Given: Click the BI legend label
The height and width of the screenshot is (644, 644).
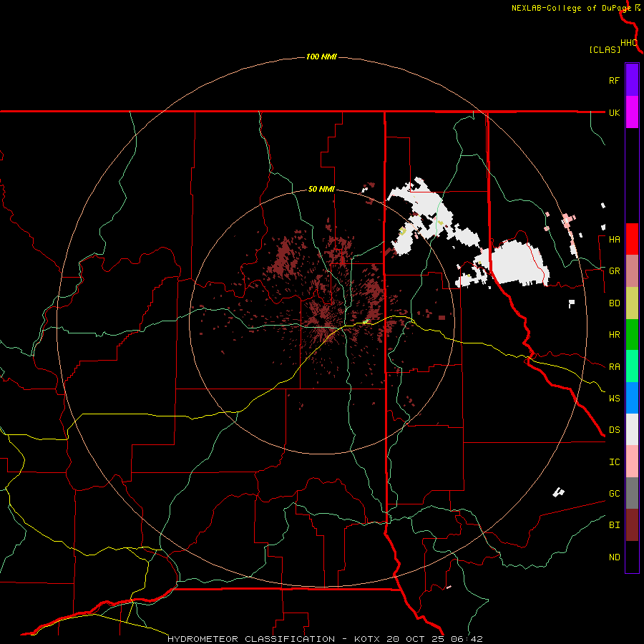Looking at the screenshot, I should 614,525.
